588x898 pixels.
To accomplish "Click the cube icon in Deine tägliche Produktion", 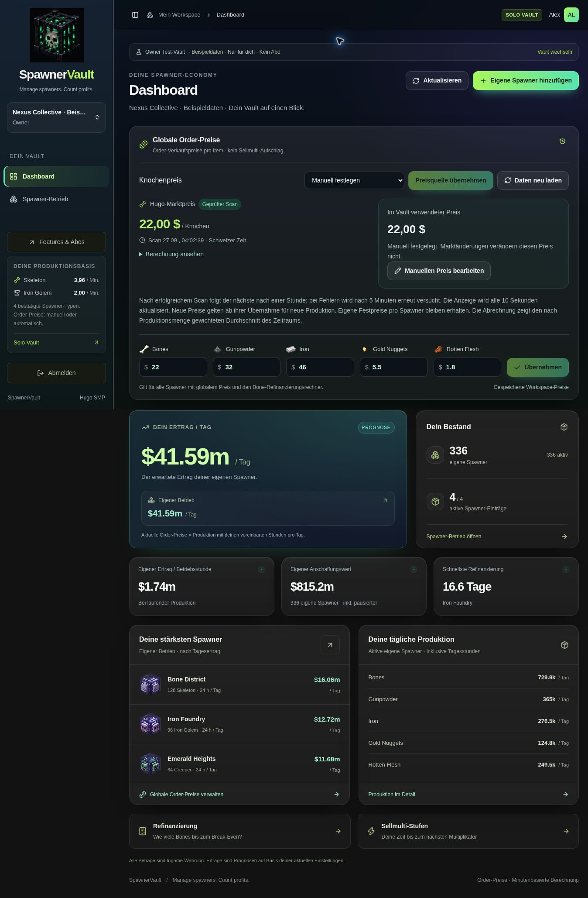I will coord(564,645).
